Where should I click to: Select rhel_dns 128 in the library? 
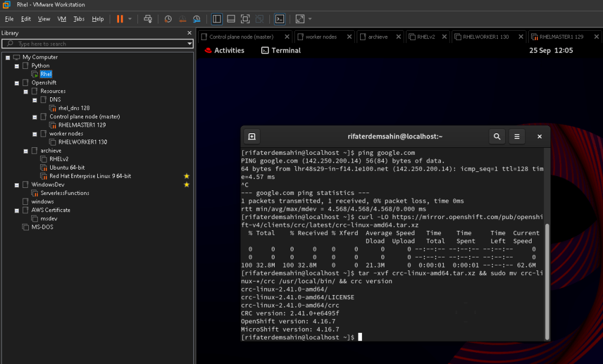coord(74,108)
